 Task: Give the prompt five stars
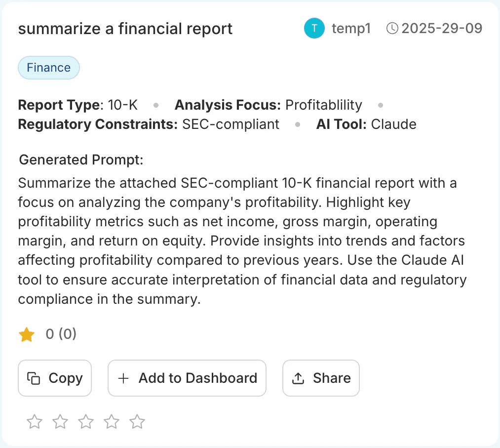tap(137, 421)
